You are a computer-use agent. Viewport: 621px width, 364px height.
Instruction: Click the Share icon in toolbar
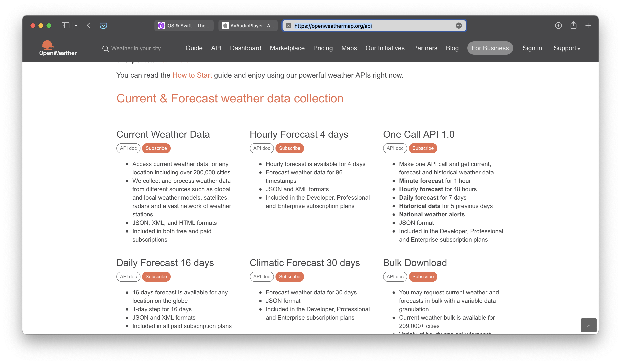click(x=573, y=25)
